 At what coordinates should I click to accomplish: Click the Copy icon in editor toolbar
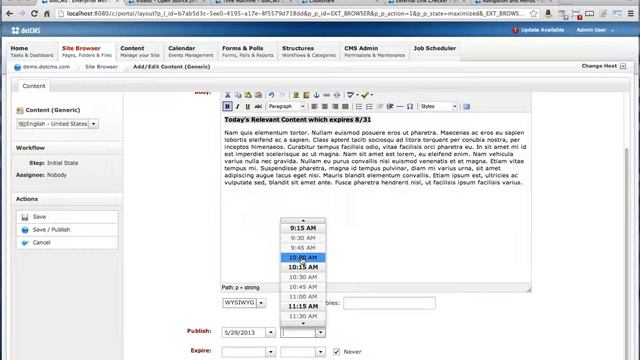coord(238,95)
